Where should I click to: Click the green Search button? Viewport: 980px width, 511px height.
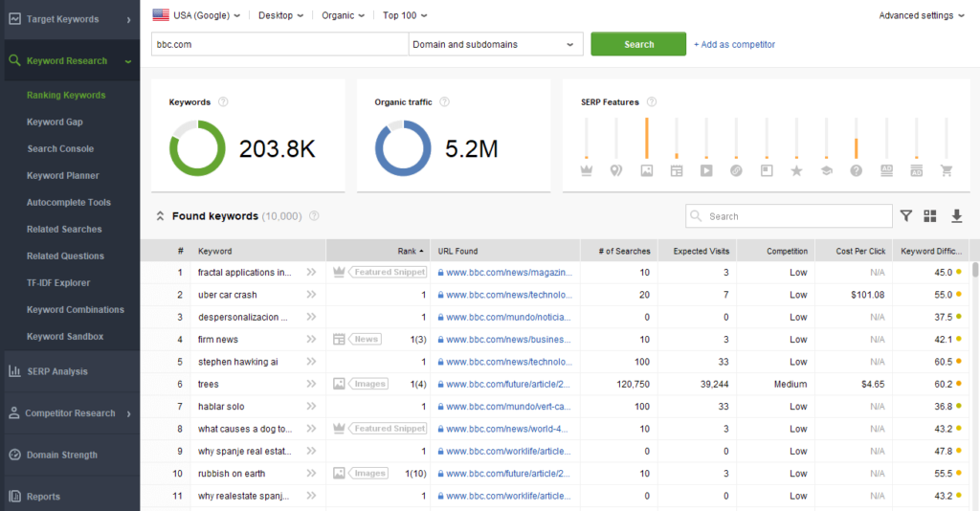tap(638, 44)
